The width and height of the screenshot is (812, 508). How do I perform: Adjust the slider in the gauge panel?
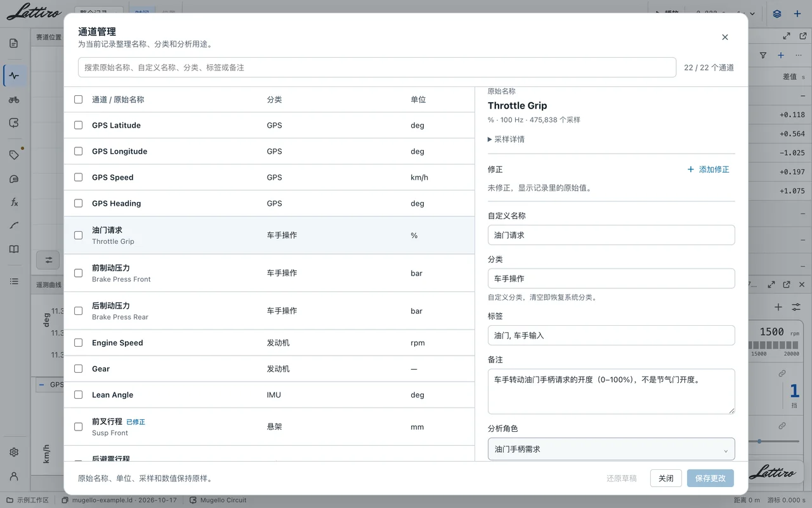(x=759, y=441)
